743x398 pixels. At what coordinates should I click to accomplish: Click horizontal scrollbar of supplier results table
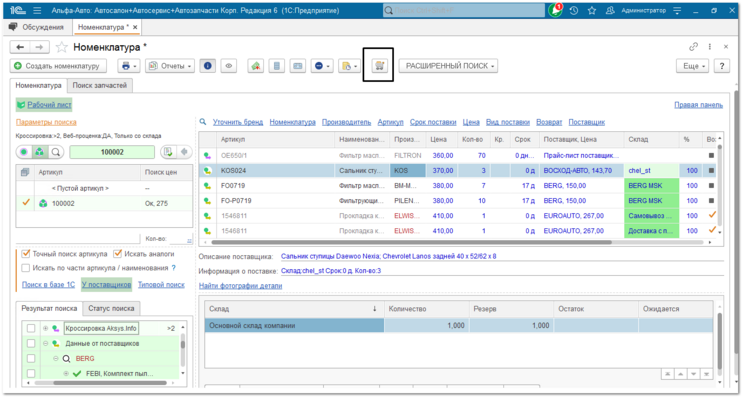click(x=411, y=242)
